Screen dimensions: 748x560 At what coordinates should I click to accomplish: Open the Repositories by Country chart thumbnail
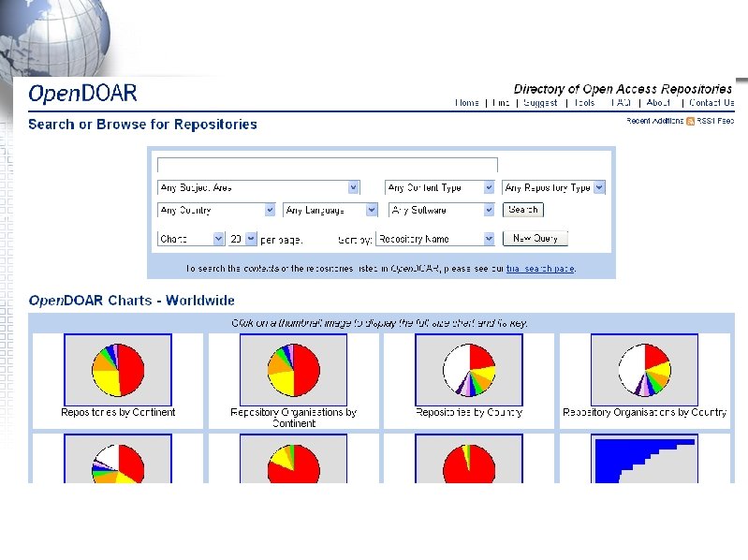469,370
